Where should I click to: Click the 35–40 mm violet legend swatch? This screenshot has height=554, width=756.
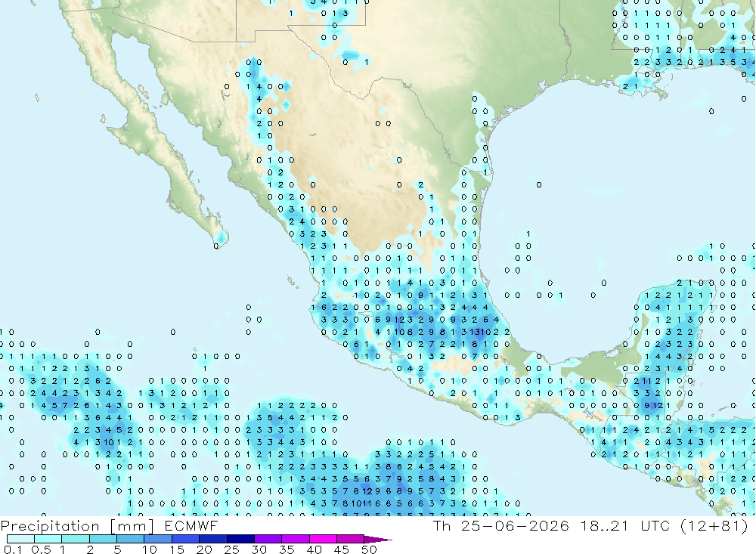click(296, 539)
